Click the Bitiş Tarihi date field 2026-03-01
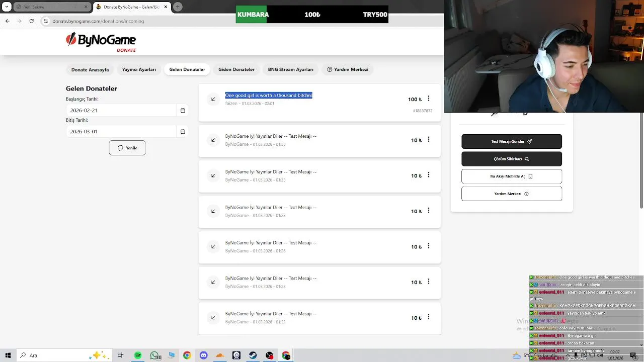Viewport: 644px width, 362px height. click(x=122, y=131)
